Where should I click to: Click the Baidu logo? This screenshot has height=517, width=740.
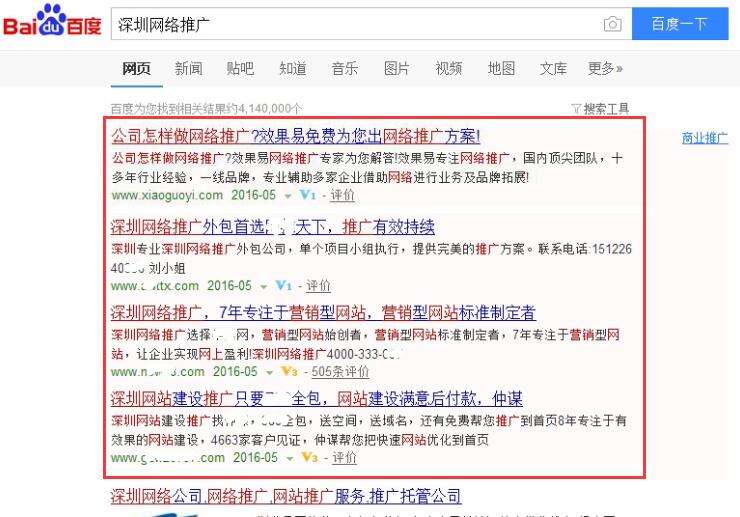pos(52,21)
